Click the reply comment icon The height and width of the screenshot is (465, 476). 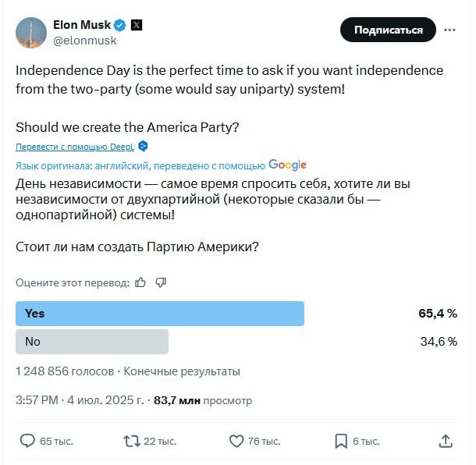(x=27, y=441)
